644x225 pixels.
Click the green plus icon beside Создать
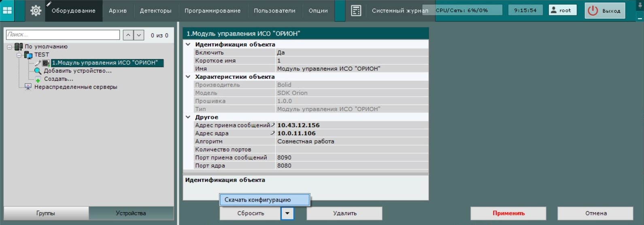click(x=38, y=79)
